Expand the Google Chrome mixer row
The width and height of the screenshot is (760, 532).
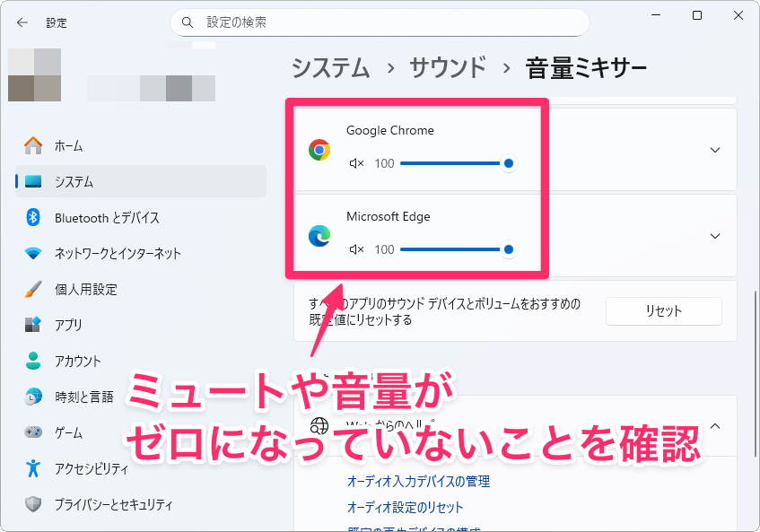(x=715, y=150)
